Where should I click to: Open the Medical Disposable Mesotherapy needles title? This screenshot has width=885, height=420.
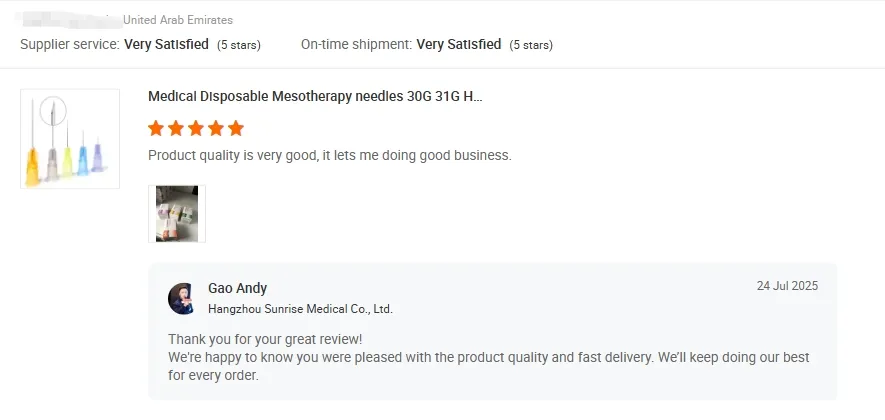[315, 97]
